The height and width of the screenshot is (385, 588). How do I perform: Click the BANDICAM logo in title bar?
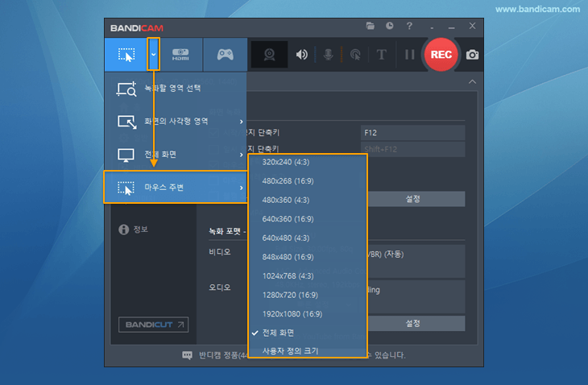[x=137, y=28]
